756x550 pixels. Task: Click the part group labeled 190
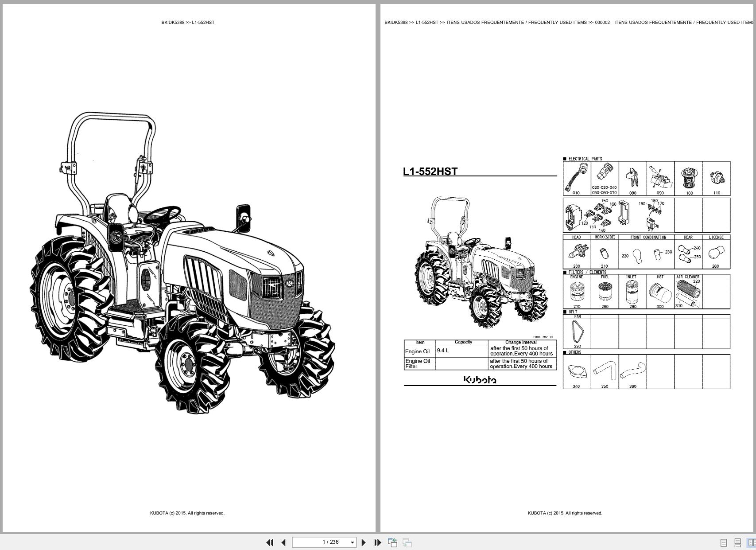point(652,215)
